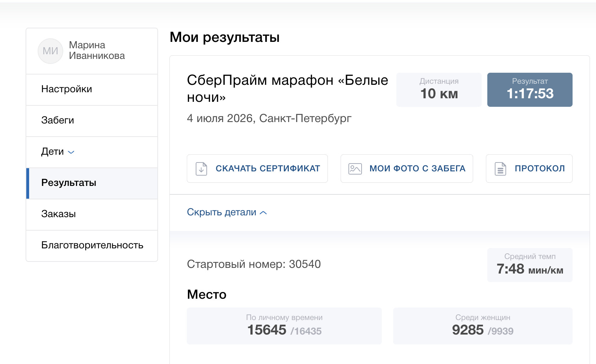
Task: Open Мои фото с забега
Action: coord(407,169)
